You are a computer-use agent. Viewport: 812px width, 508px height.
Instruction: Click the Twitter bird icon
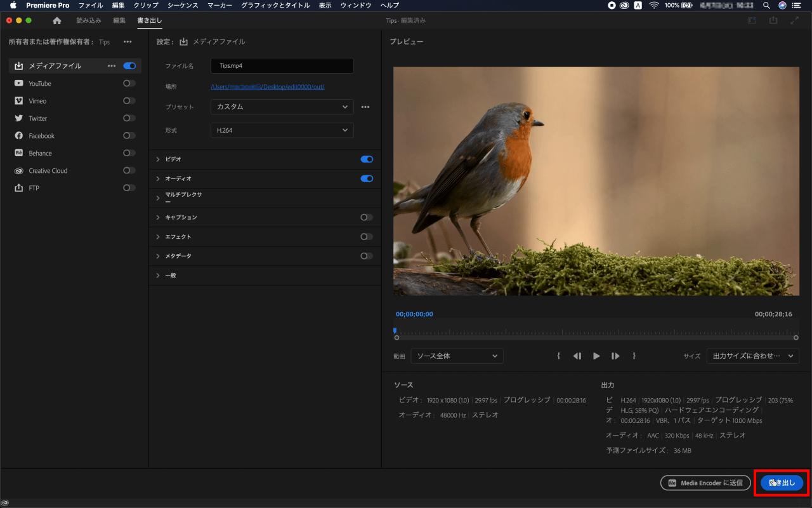click(x=18, y=118)
